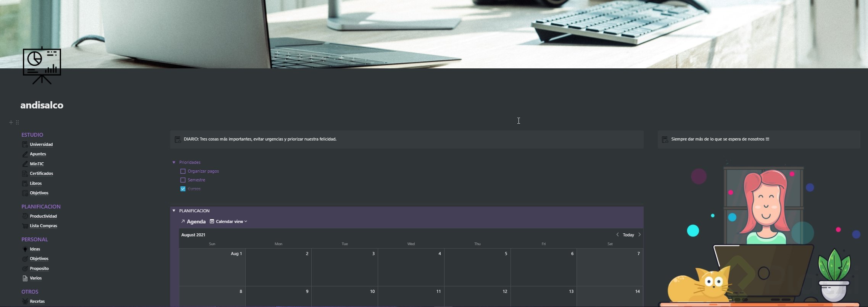The height and width of the screenshot is (307, 868).
Task: Open the Ideas page link
Action: click(35, 249)
